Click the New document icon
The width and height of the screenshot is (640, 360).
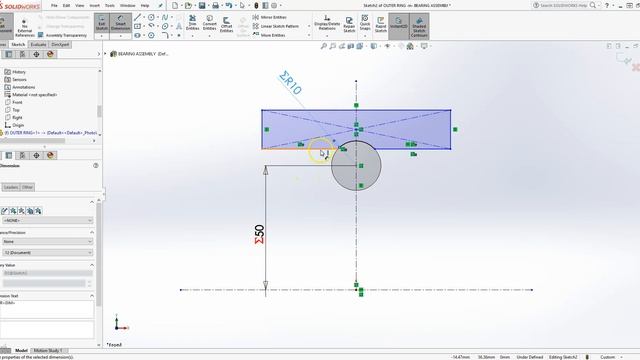click(175, 5)
